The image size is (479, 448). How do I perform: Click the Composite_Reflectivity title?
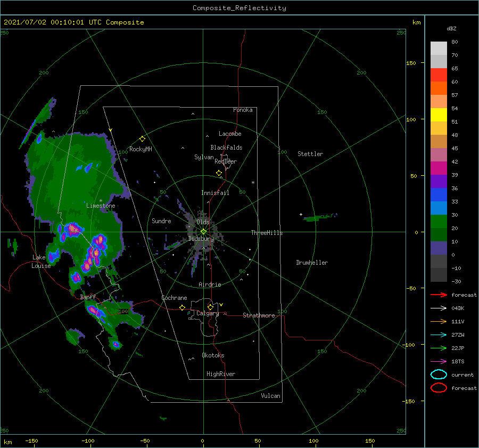click(240, 8)
